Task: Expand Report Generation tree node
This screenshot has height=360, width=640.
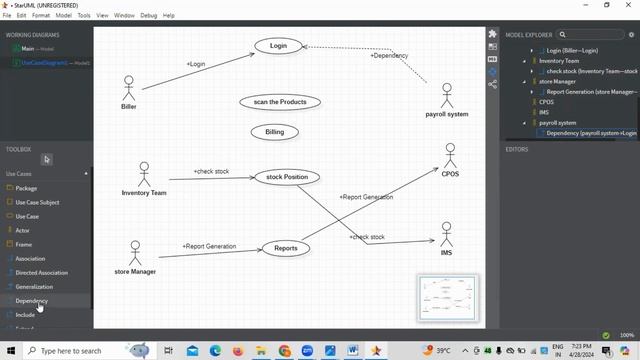Action: 531,92
